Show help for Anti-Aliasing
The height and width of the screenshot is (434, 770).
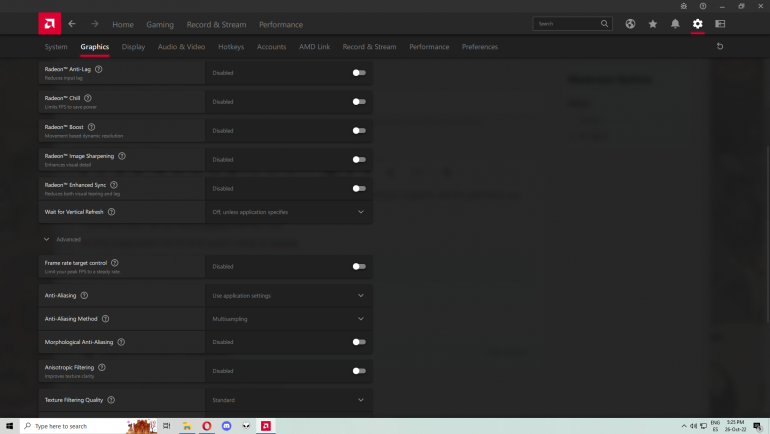click(84, 296)
